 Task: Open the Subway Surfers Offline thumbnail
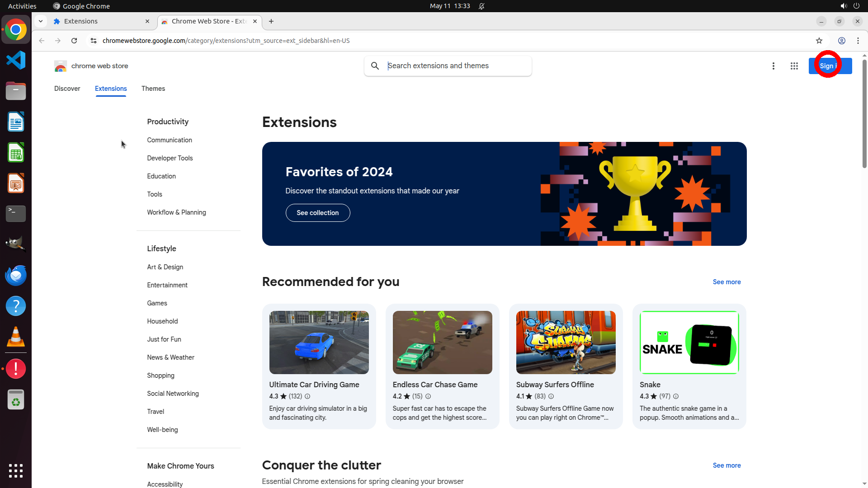coord(566,343)
